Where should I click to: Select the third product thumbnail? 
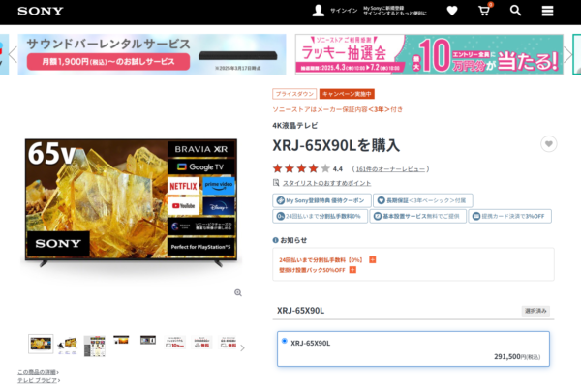(x=95, y=347)
